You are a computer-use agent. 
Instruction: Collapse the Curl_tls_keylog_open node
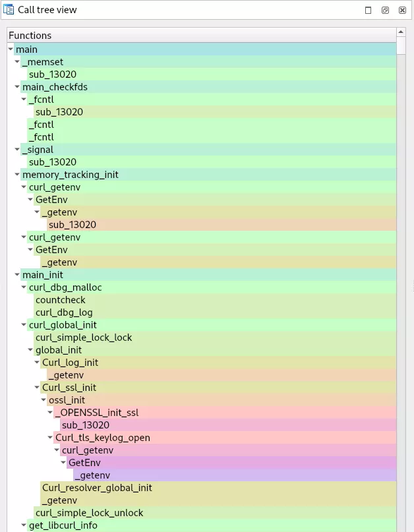[x=50, y=437]
